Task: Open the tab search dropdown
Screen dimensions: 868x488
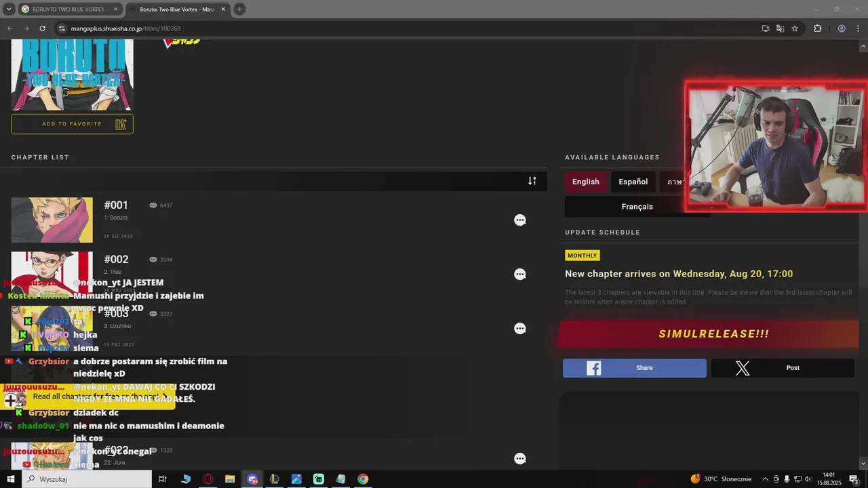Action: pos(9,9)
